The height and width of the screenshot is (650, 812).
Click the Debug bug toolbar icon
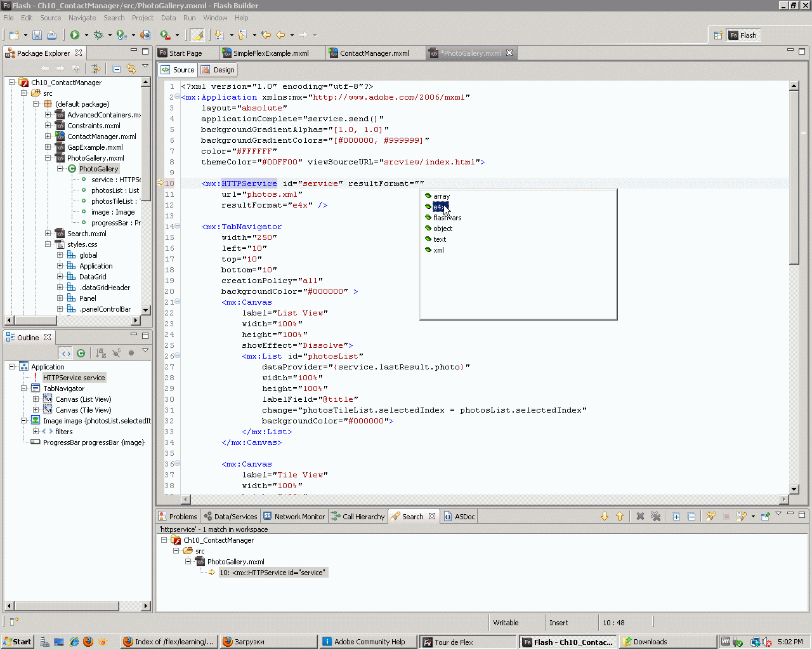click(98, 36)
